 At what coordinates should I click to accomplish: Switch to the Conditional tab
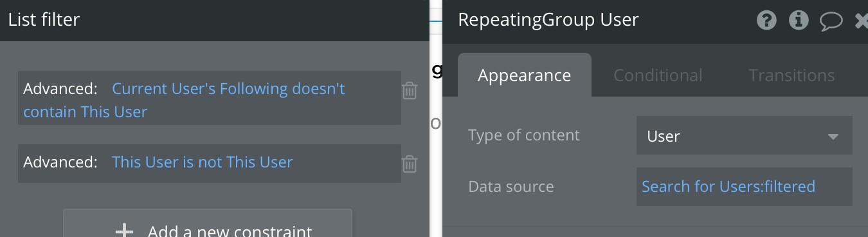[658, 75]
